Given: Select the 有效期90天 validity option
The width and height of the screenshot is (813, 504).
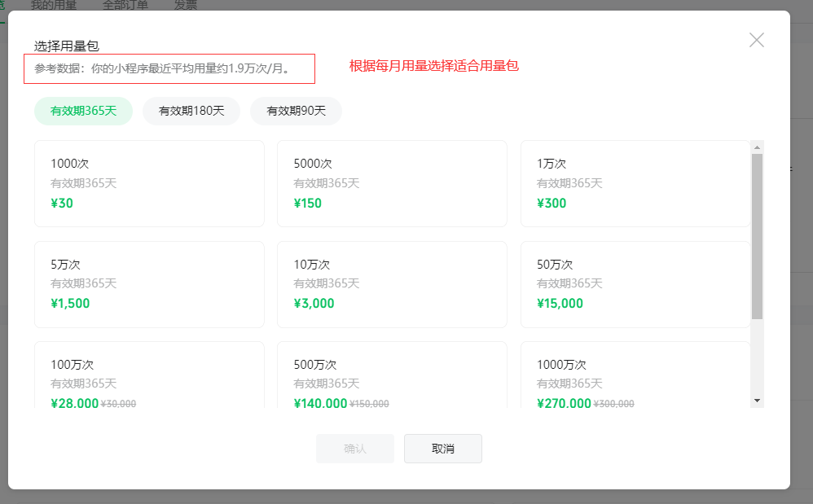Looking at the screenshot, I should [296, 111].
